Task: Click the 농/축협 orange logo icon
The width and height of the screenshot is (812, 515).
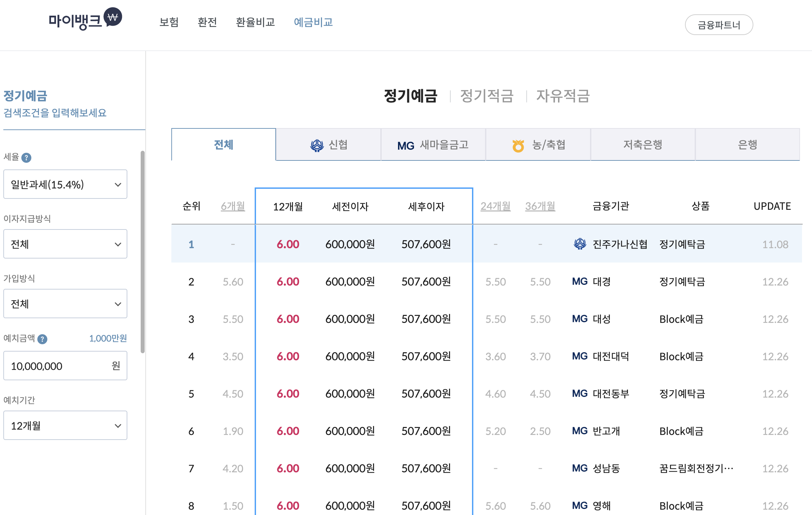Action: 518,146
